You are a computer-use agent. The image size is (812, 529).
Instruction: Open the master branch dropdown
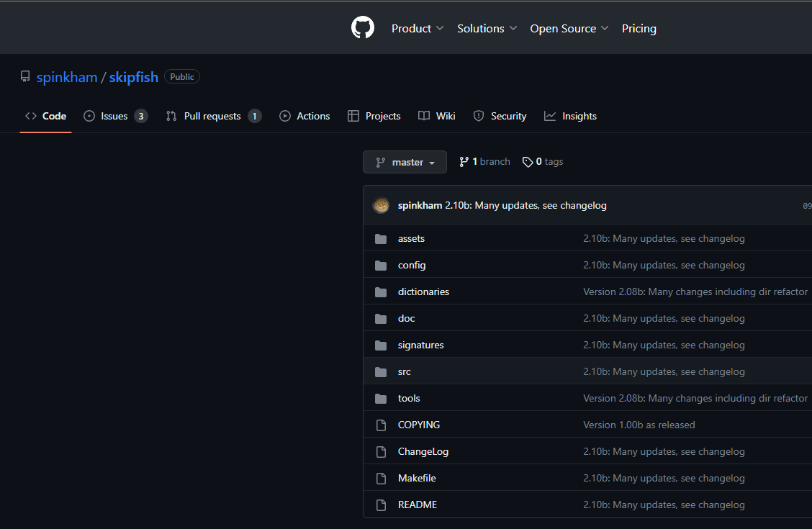point(405,162)
